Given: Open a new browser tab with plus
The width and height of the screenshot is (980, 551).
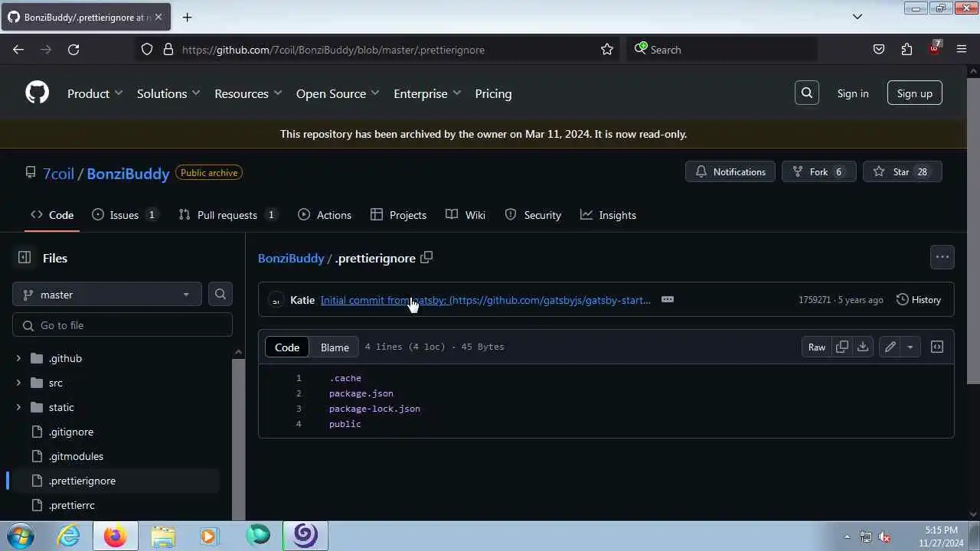Looking at the screenshot, I should click(187, 17).
